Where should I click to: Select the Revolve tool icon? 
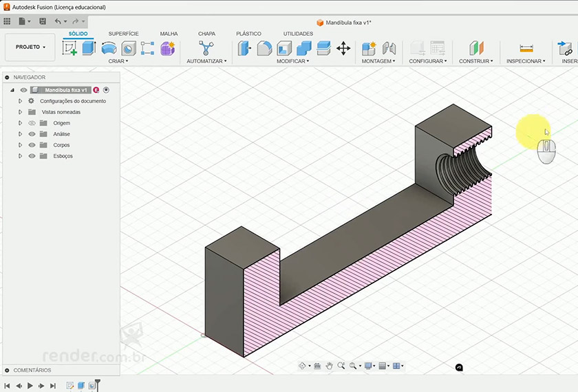pyautogui.click(x=109, y=48)
